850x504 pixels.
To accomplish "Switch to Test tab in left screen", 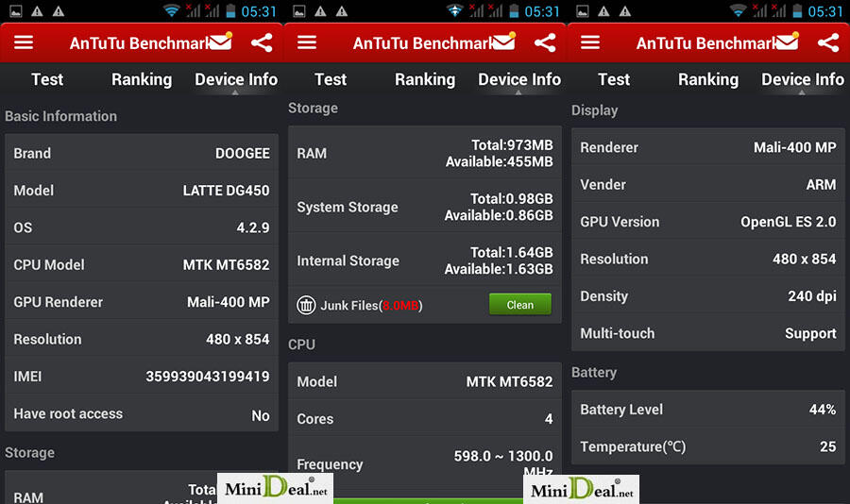I will coord(47,79).
